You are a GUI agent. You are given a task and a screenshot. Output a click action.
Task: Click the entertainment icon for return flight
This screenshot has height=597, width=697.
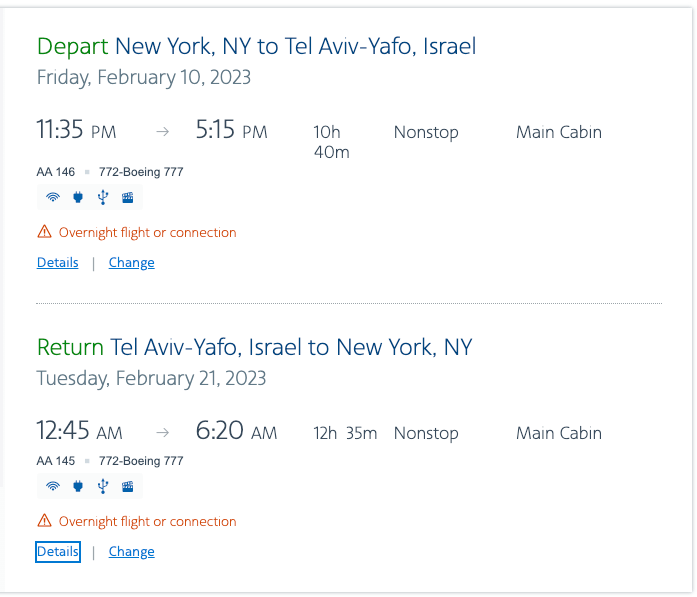[x=127, y=487]
